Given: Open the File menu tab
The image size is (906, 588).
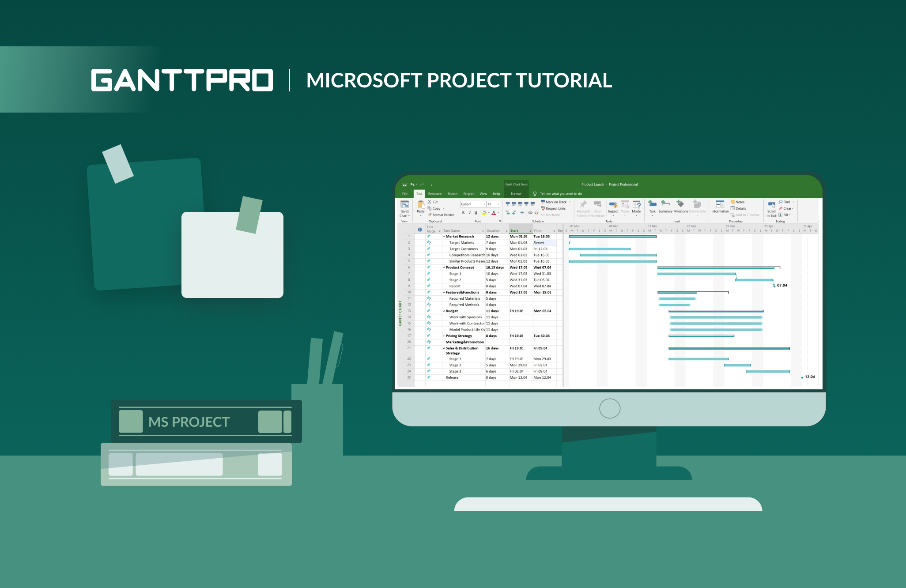Looking at the screenshot, I should [x=404, y=194].
